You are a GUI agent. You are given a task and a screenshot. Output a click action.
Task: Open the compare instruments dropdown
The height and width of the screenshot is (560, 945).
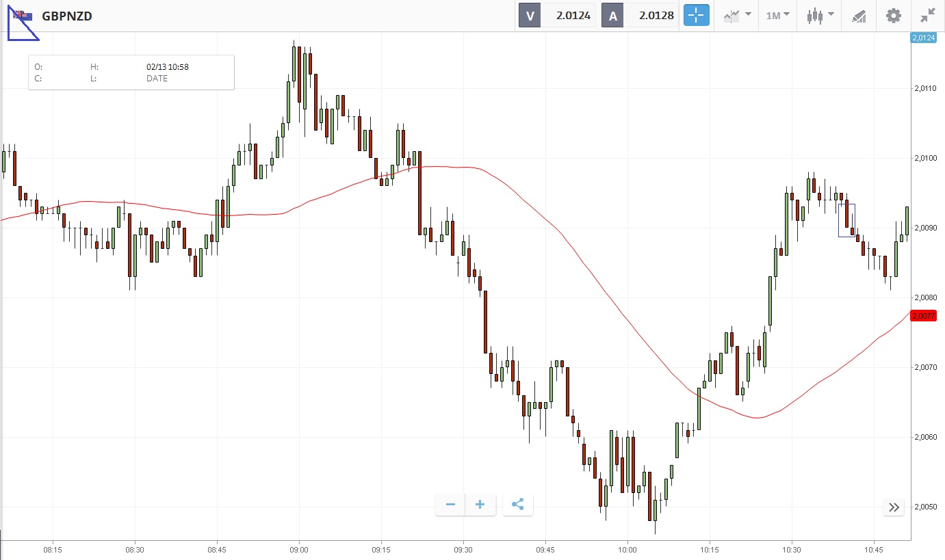click(x=737, y=16)
